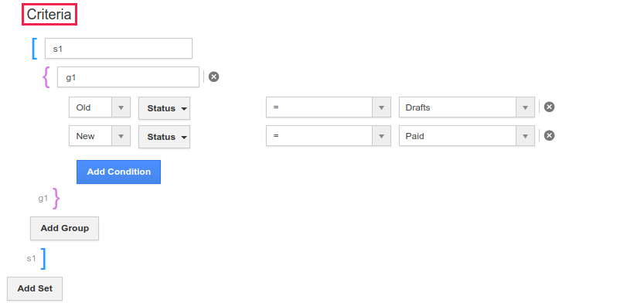
Task: Click the closing blue bracket of s1
Action: 43,259
